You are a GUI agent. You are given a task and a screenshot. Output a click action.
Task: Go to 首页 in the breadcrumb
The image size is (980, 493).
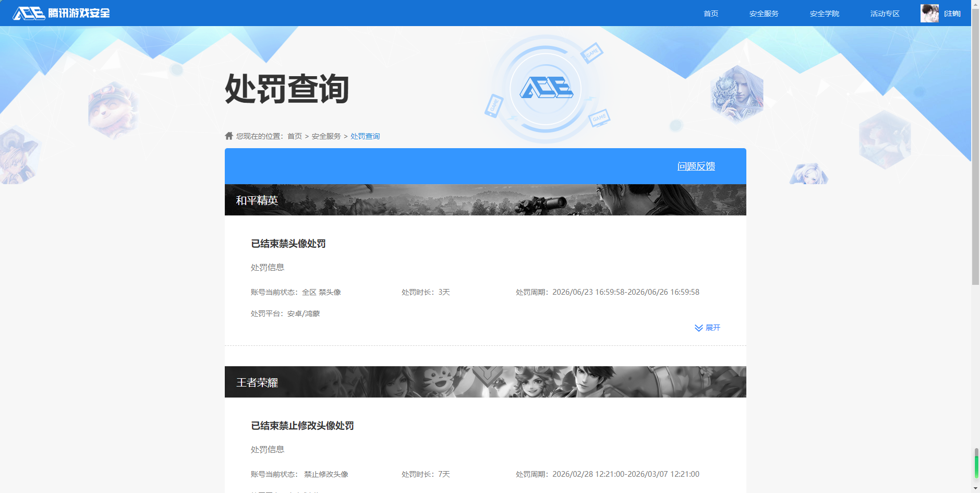click(295, 136)
